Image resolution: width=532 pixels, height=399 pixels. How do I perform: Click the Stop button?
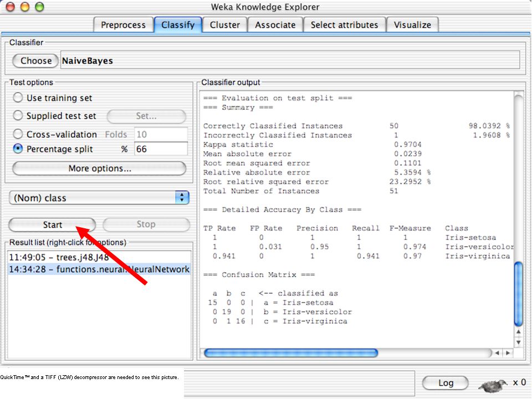click(x=146, y=224)
